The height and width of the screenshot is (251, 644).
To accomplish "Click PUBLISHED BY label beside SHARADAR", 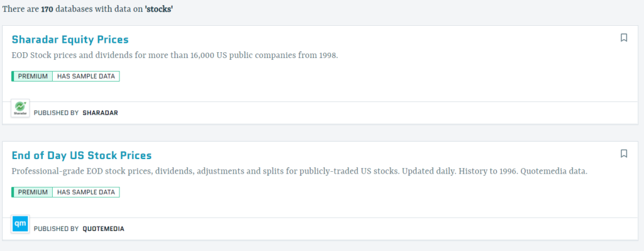I will pos(56,113).
